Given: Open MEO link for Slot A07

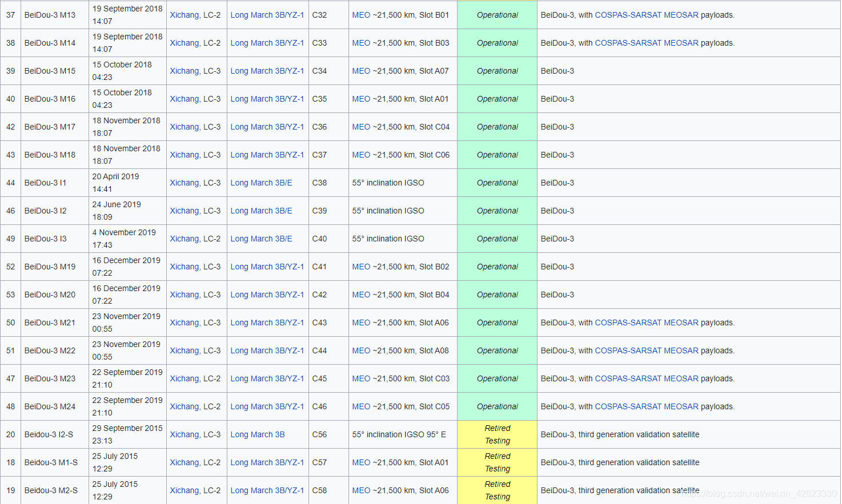Looking at the screenshot, I should 361,71.
